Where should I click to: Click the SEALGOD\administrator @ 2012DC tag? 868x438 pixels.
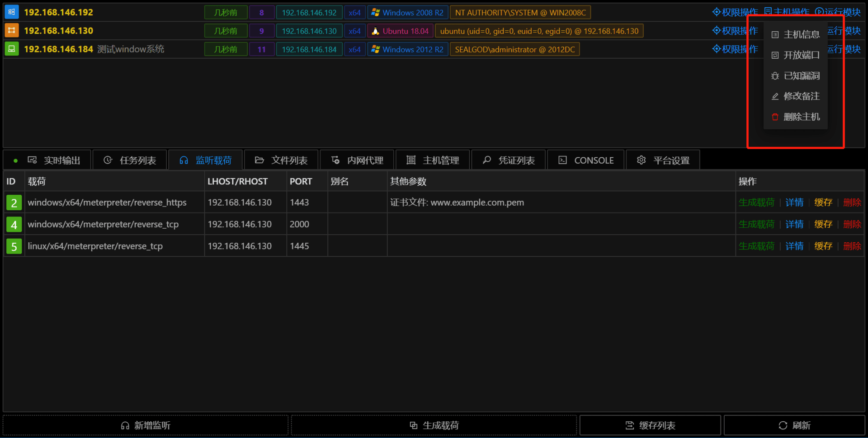click(515, 49)
